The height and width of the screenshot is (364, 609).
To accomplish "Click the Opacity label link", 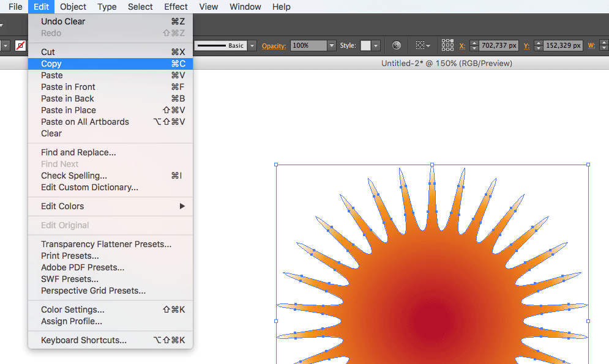I will coord(274,46).
